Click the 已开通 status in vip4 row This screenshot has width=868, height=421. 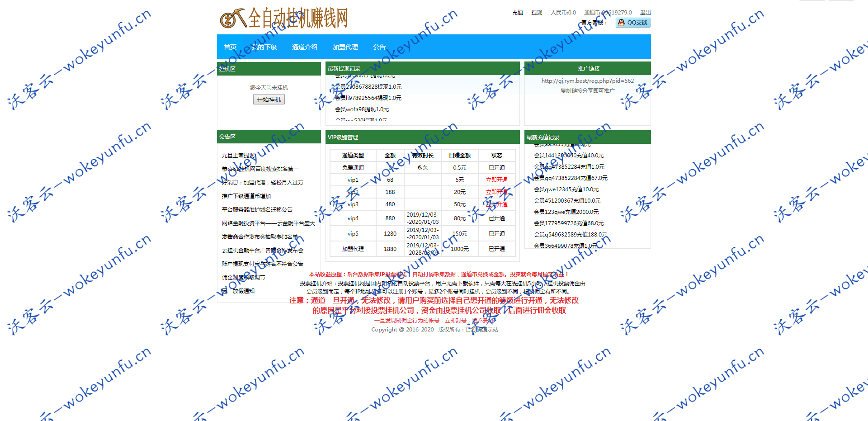tap(497, 218)
